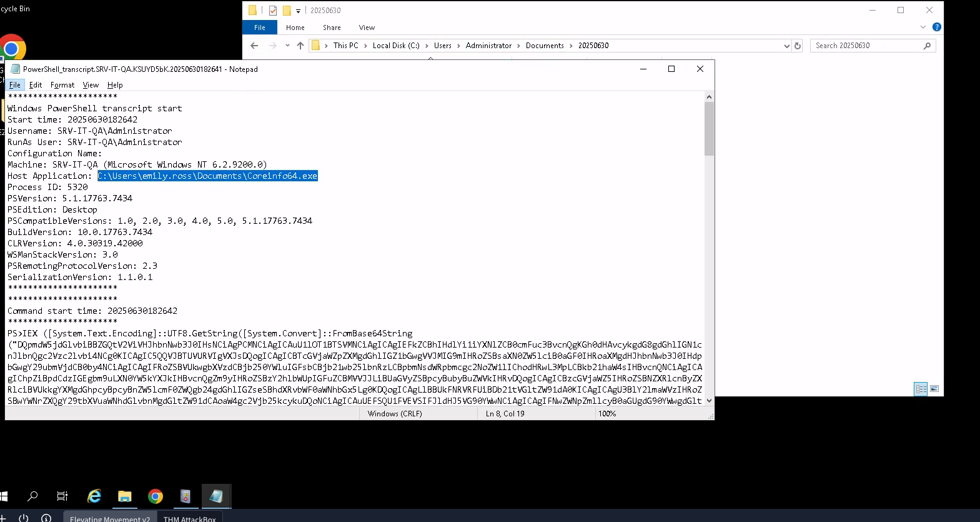Open Explorer Help question mark icon
Viewport: 980px width, 522px height.
point(936,27)
